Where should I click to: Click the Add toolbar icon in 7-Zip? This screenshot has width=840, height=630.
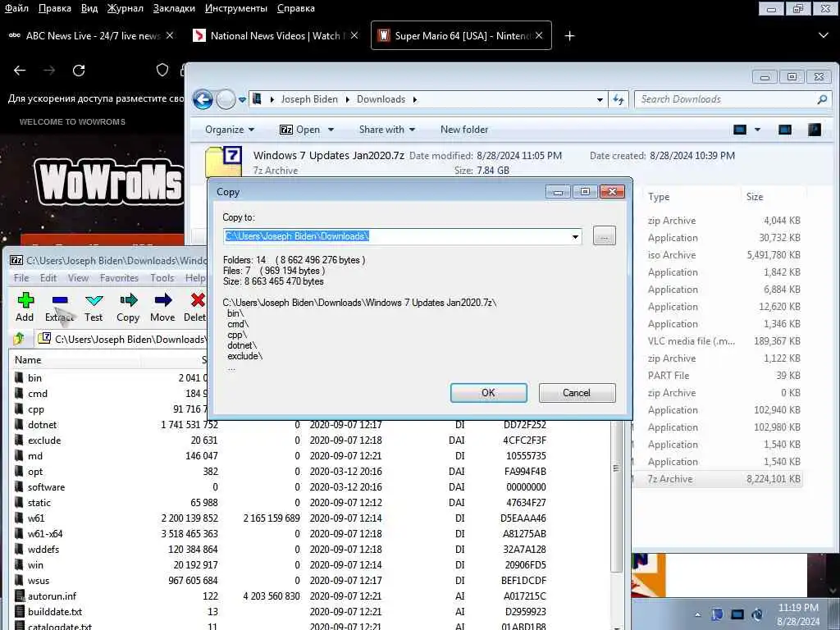[x=25, y=300]
